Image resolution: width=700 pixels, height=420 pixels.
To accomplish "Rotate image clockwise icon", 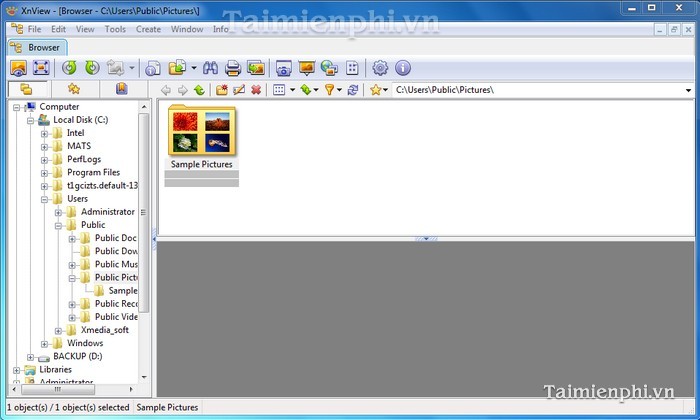I will tap(92, 68).
